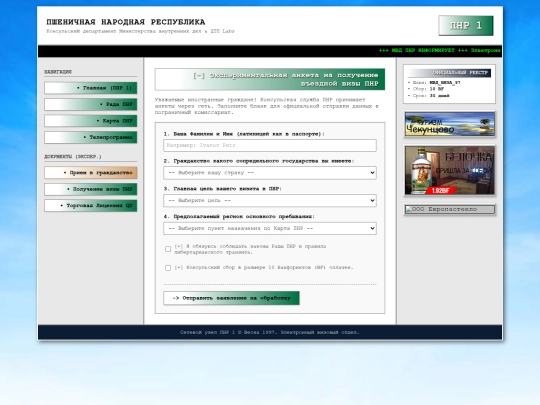The width and height of the screenshot is (540, 405).
Task: Open the citizenship country dropdown
Action: (x=270, y=173)
